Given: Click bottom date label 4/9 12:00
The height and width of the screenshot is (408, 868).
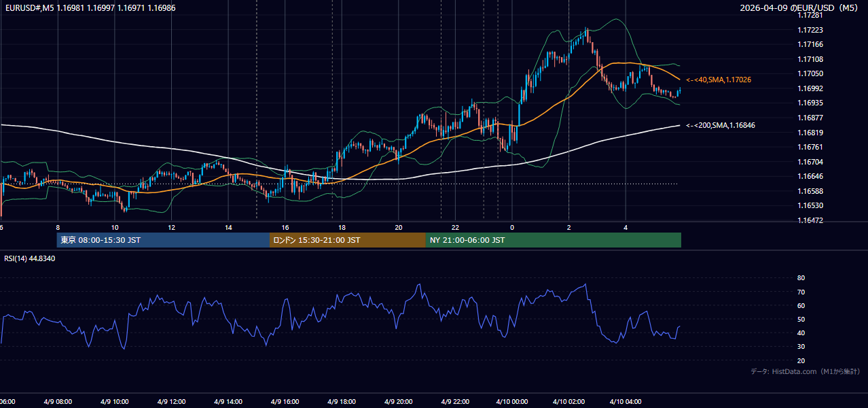Looking at the screenshot, I should pyautogui.click(x=171, y=402).
